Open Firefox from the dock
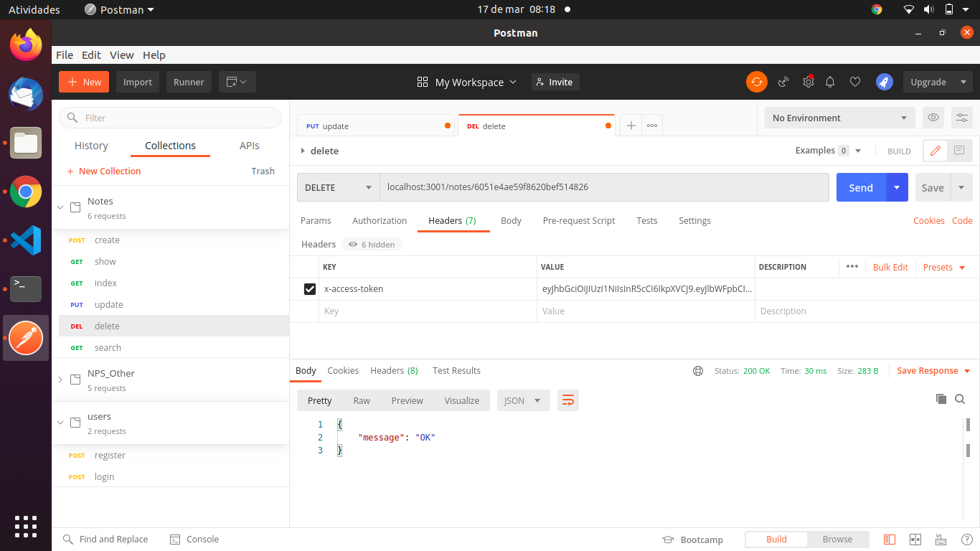This screenshot has width=980, height=551. [x=26, y=45]
